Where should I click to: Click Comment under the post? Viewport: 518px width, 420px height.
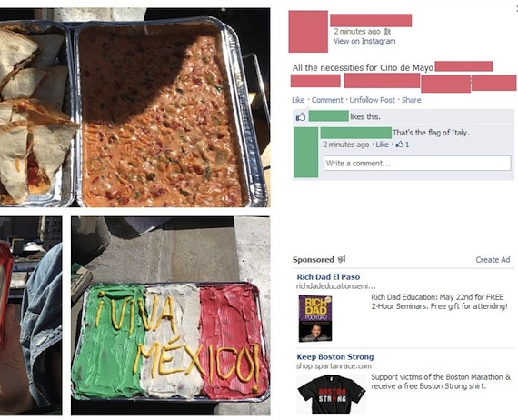tap(327, 100)
